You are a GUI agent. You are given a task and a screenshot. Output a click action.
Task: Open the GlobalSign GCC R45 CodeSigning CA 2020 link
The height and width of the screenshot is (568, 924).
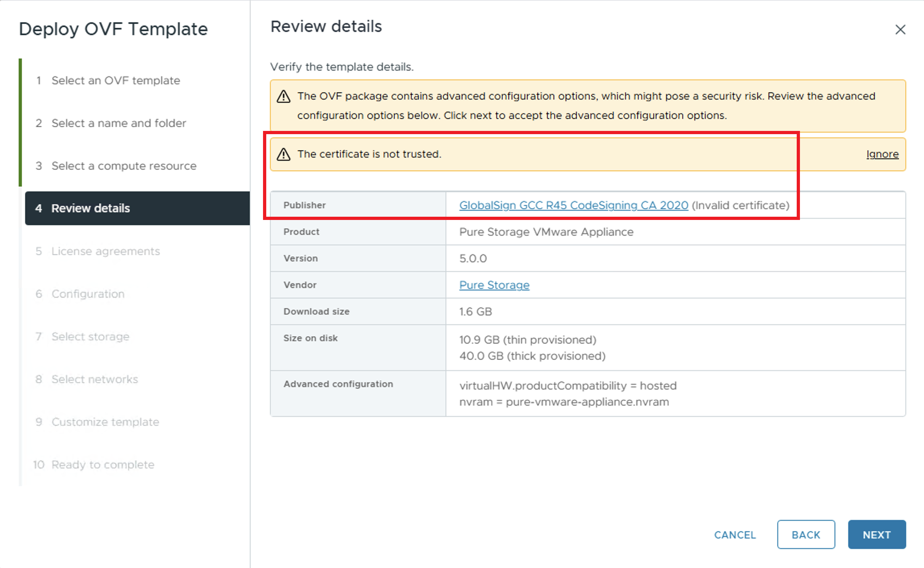coord(573,205)
